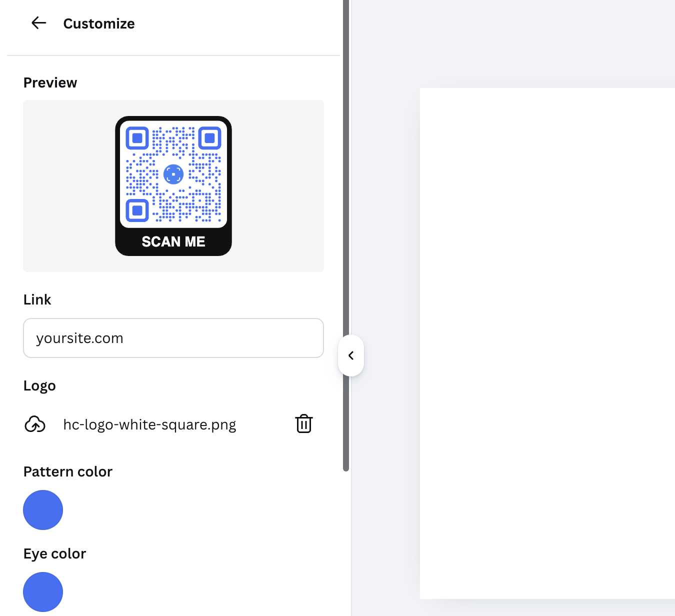Delete the hc-logo-white-square.png logo with the trash icon
Image resolution: width=675 pixels, height=616 pixels.
click(304, 424)
